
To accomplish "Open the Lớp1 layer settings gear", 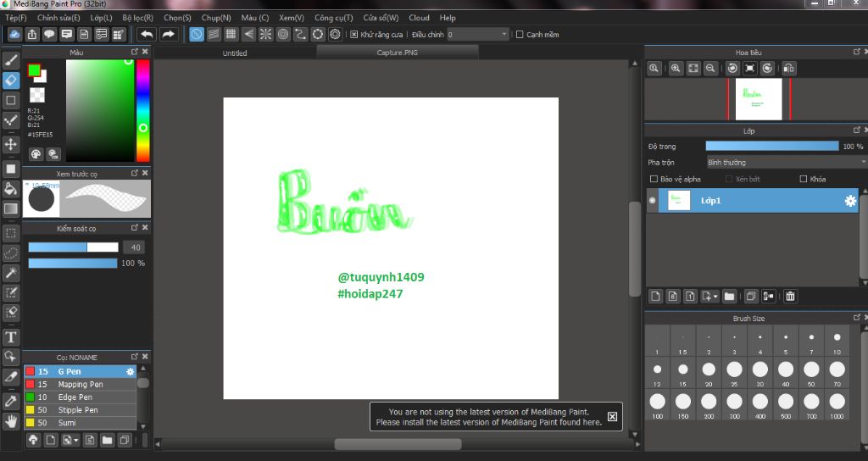I will [850, 201].
